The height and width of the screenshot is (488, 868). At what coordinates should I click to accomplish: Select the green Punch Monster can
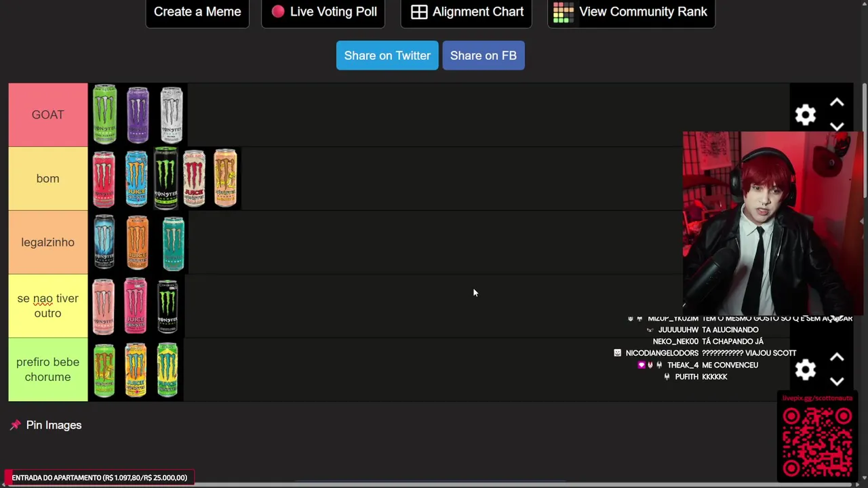click(167, 369)
